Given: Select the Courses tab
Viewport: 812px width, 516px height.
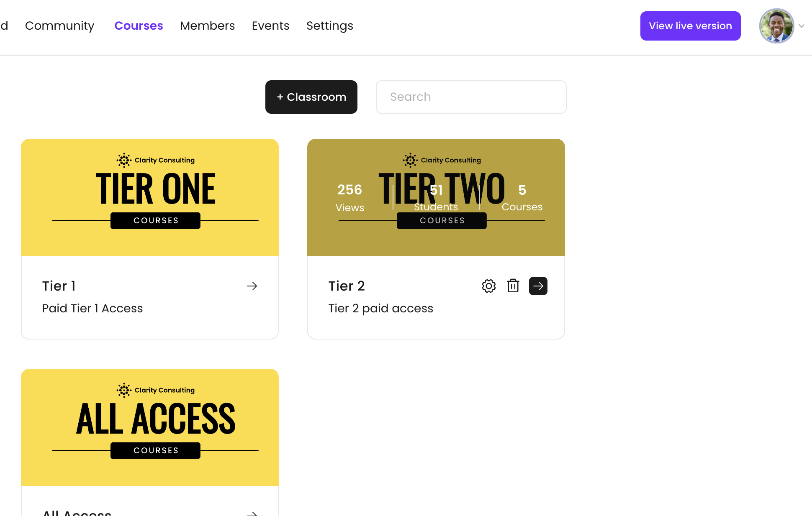Looking at the screenshot, I should (139, 26).
